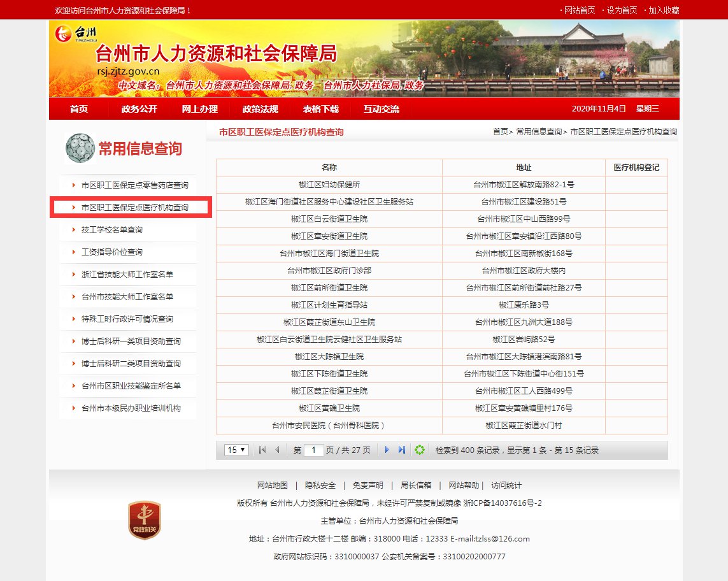Advance to the next results page
The image size is (728, 581).
[x=387, y=450]
